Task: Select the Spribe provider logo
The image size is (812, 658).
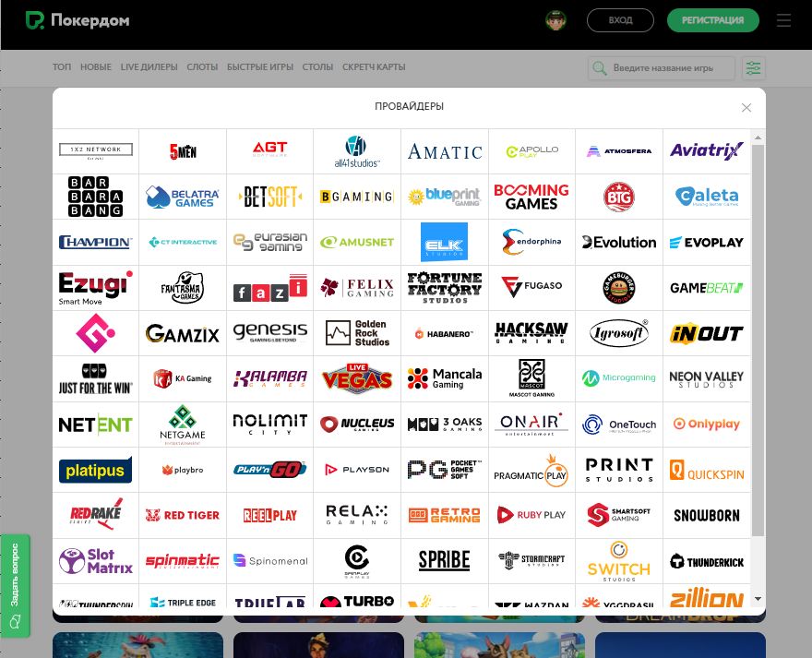Action: pos(445,561)
